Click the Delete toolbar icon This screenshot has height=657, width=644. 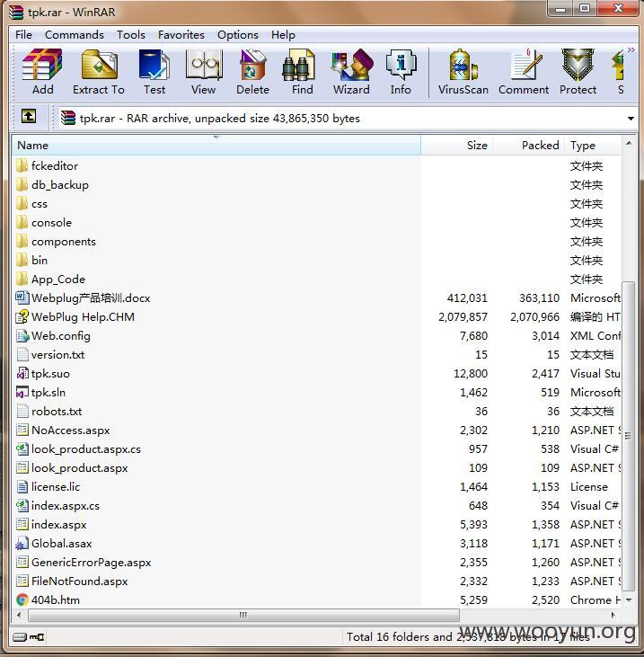[252, 72]
